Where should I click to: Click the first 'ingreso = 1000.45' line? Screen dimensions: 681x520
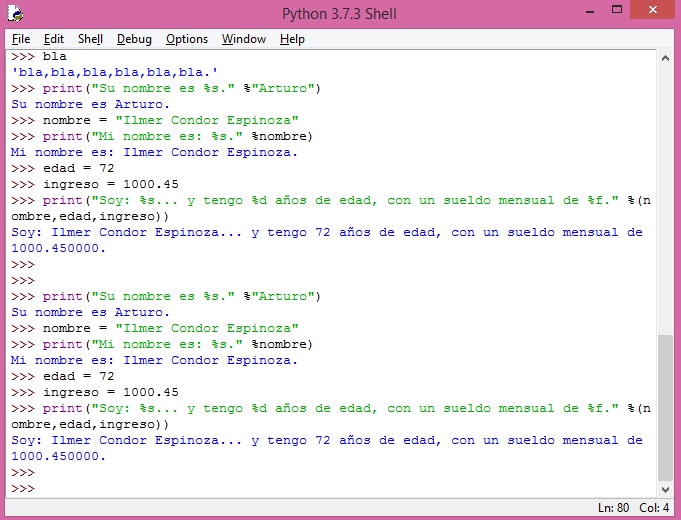click(95, 185)
